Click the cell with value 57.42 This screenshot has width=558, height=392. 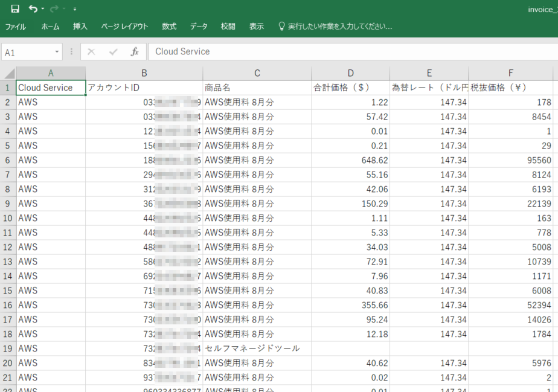[x=350, y=117]
